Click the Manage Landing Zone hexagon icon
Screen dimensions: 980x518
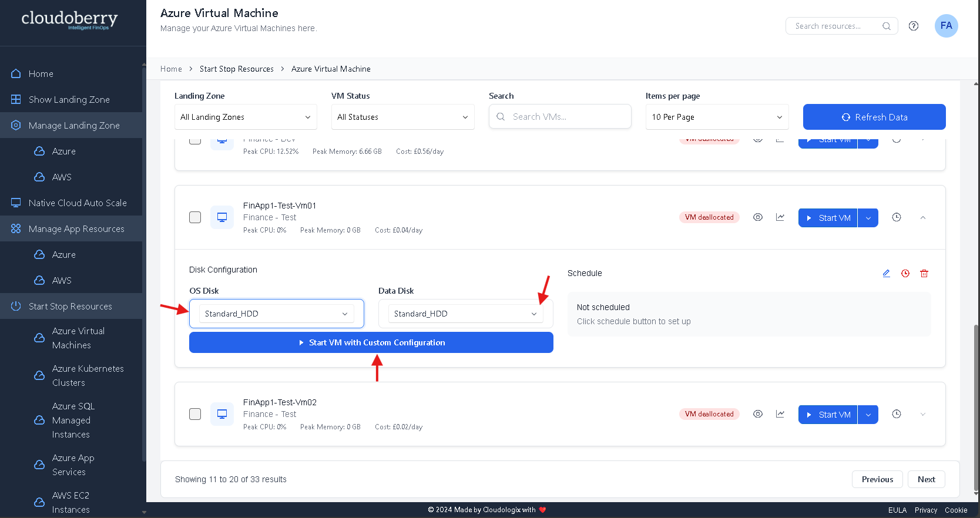16,125
